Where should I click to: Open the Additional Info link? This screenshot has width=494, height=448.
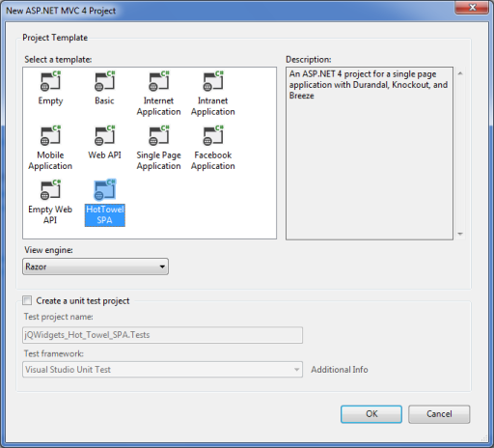point(340,370)
